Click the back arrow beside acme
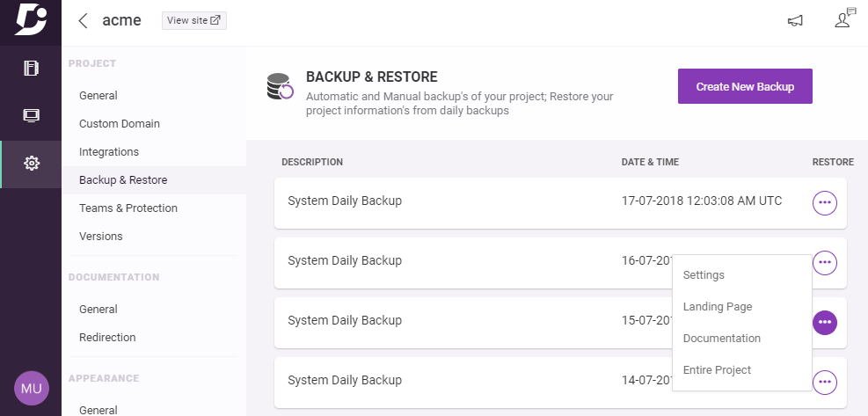 pyautogui.click(x=83, y=20)
